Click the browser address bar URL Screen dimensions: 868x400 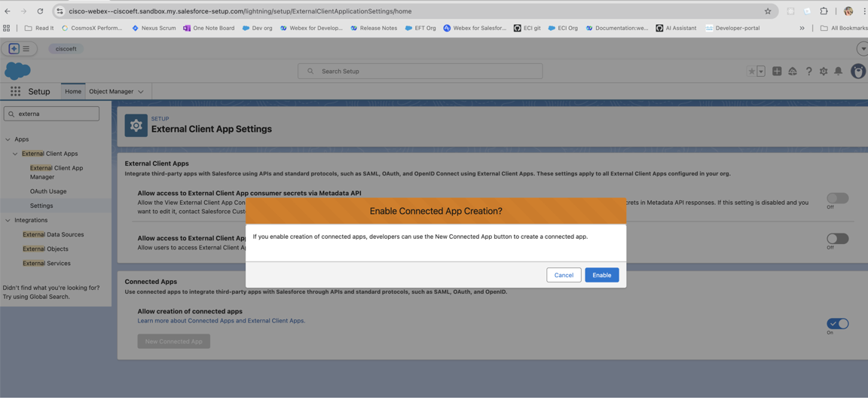pyautogui.click(x=240, y=11)
